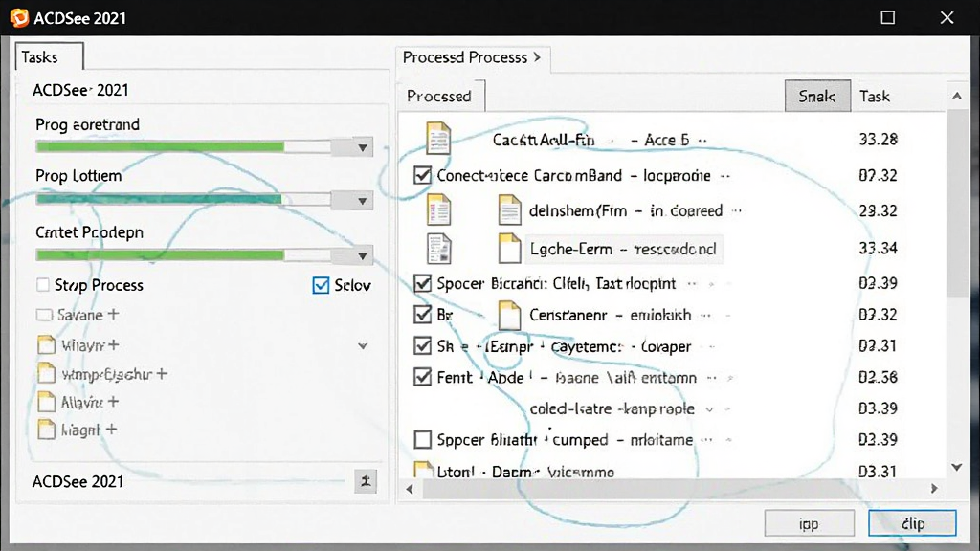Viewport: 980px width, 551px height.
Task: Click the page icon before 'Censtanenr'
Action: tap(509, 315)
